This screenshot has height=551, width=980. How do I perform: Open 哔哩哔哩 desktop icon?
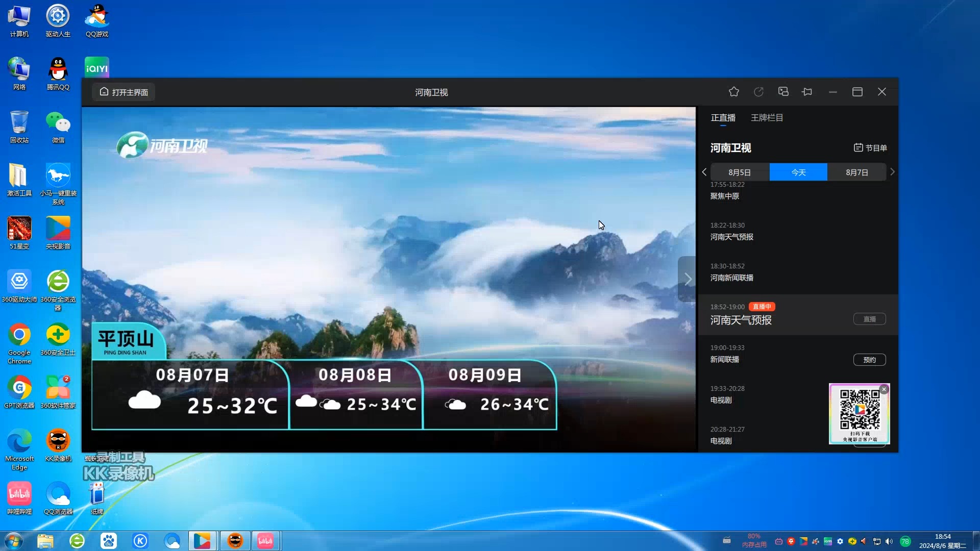[19, 499]
